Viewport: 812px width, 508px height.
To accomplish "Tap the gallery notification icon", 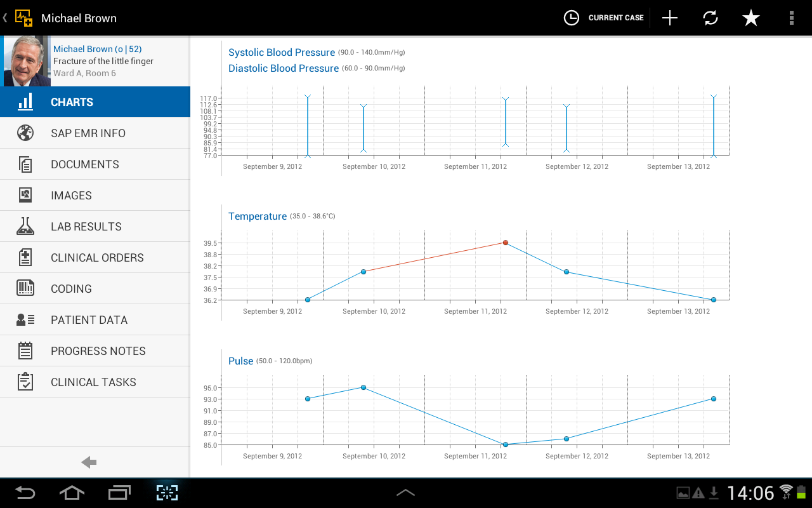I will tap(683, 493).
